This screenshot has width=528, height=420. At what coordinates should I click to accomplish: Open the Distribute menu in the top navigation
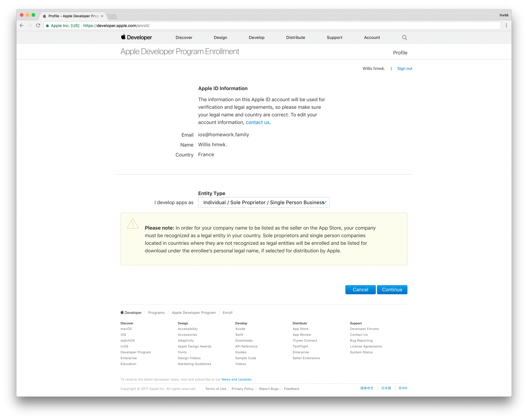pyautogui.click(x=295, y=37)
